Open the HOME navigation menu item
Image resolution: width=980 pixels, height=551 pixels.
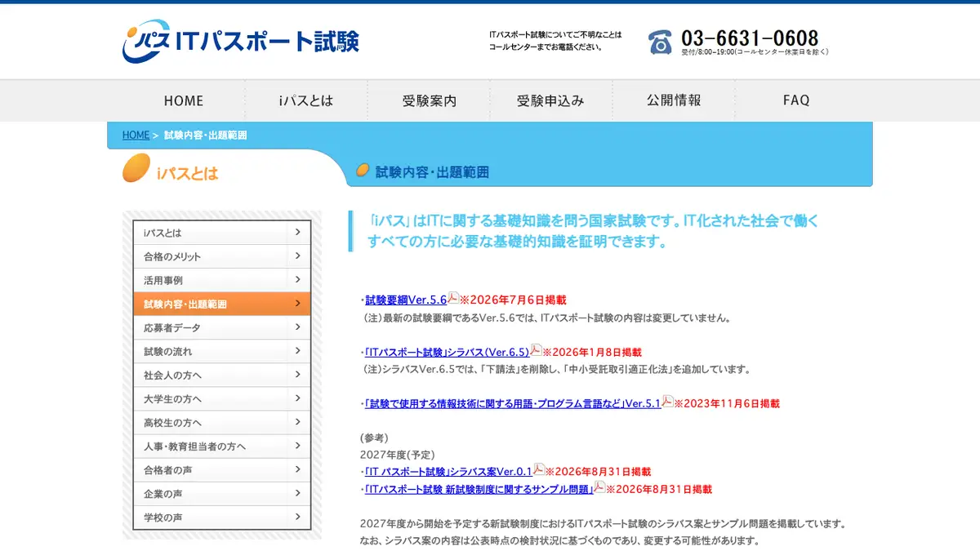point(184,100)
